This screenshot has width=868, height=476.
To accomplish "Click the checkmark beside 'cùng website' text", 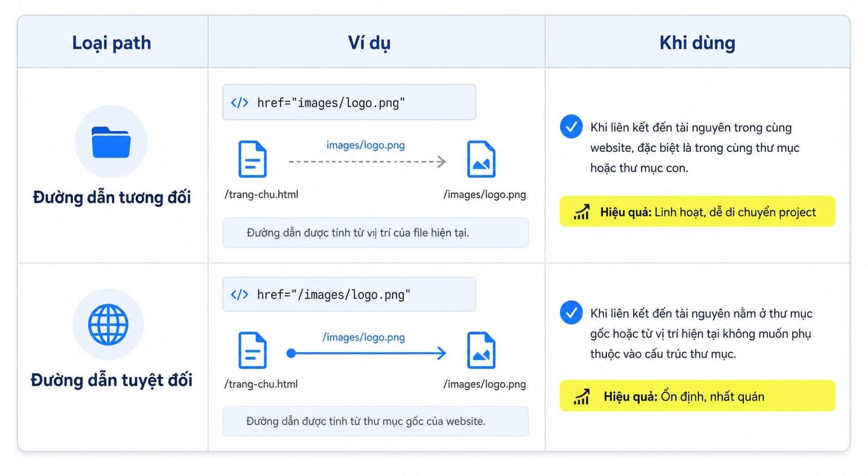I will tap(571, 127).
